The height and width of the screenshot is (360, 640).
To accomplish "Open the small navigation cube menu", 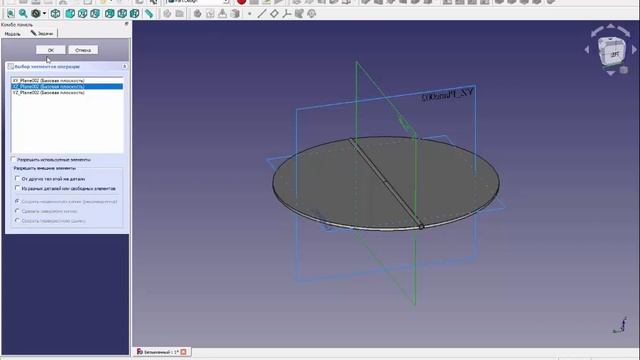I will coord(624,70).
